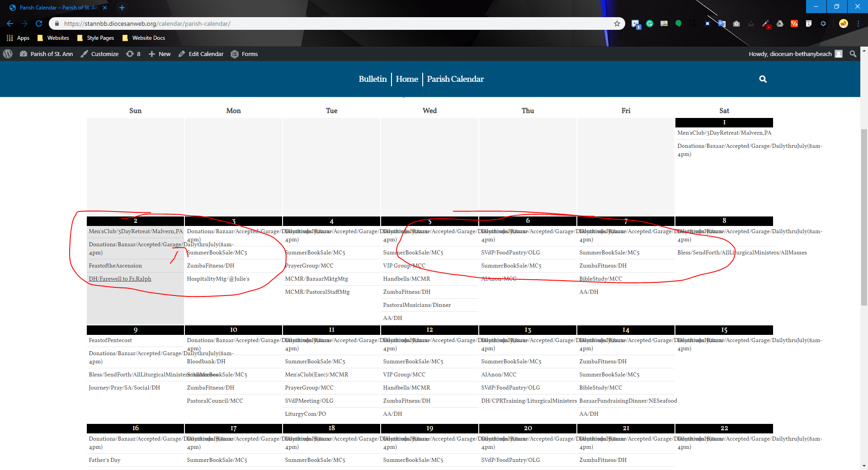Click the Google Translate extension icon
Image resolution: width=868 pixels, height=470 pixels.
tap(722, 23)
